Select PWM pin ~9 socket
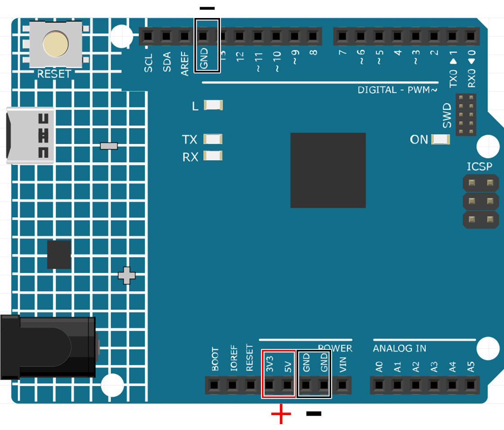This screenshot has height=430, width=504. (x=294, y=36)
